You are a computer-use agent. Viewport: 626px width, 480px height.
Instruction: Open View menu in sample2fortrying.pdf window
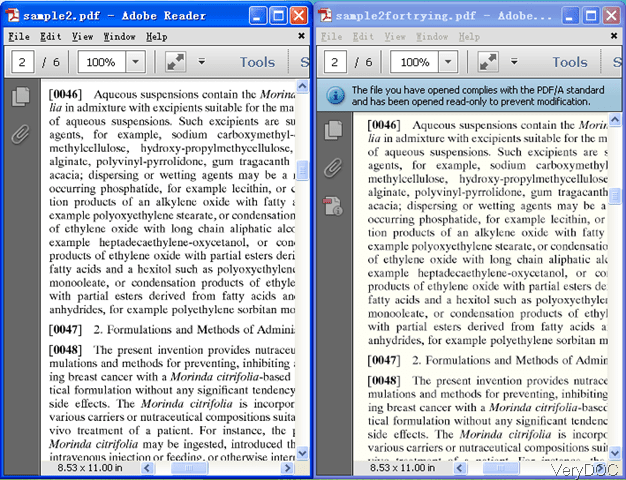click(395, 37)
